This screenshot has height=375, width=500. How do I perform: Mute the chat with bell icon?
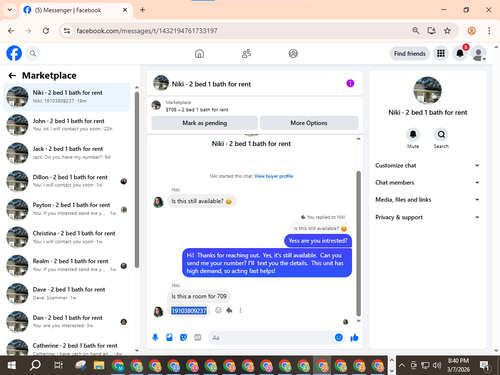click(x=413, y=134)
